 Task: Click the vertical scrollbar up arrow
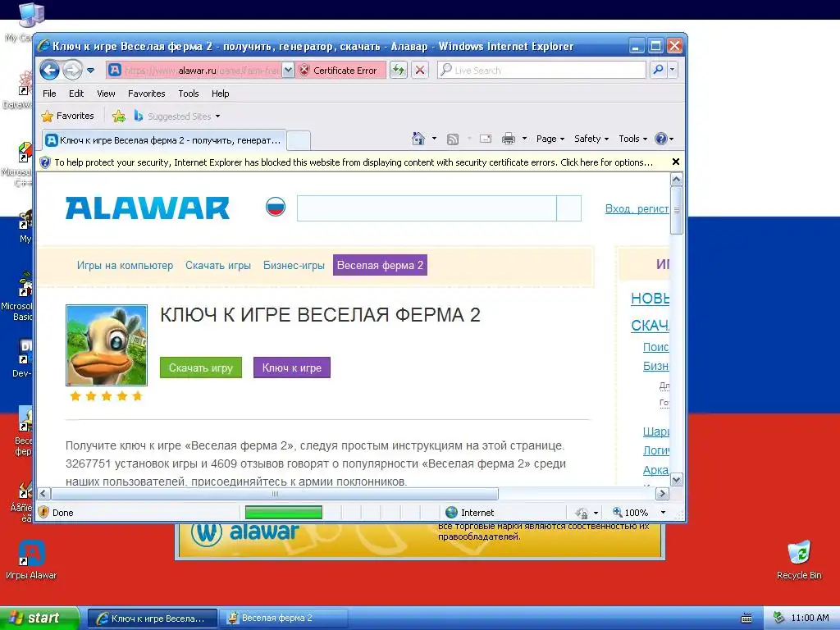pos(677,180)
